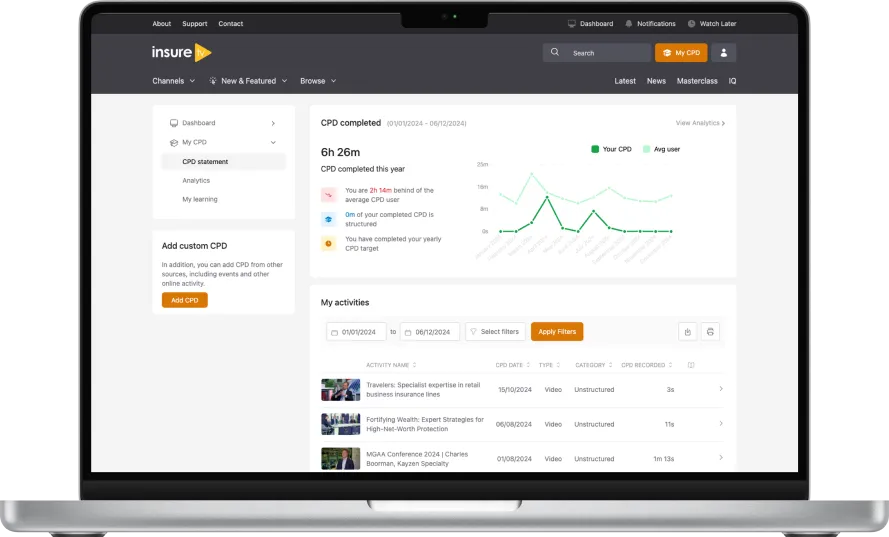Open Select filters dropdown
Screen dimensions: 889x537
coord(495,332)
